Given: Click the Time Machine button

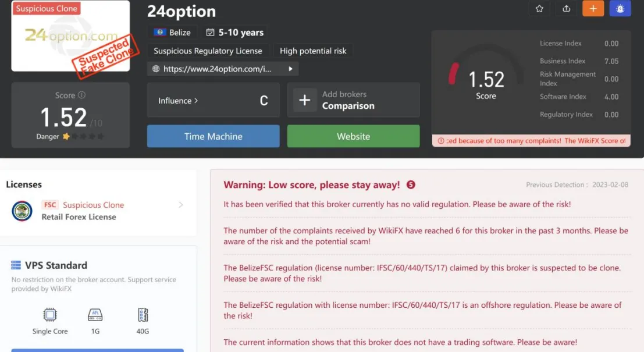Looking at the screenshot, I should point(213,136).
